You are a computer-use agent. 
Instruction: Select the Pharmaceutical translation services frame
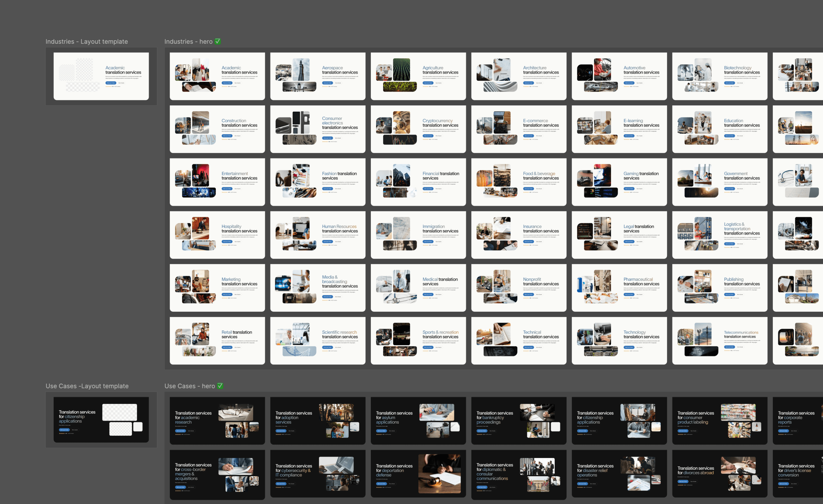(x=619, y=288)
